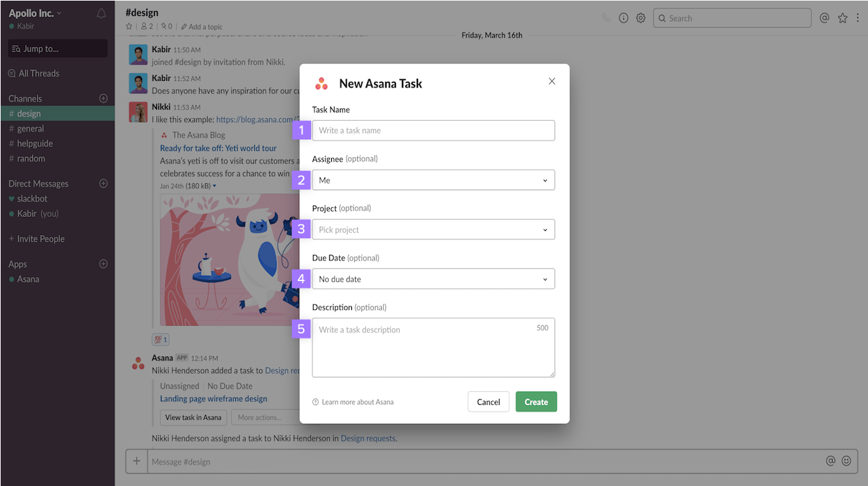This screenshot has height=486, width=868.
Task: Show starred items icon in header
Action: (x=843, y=18)
